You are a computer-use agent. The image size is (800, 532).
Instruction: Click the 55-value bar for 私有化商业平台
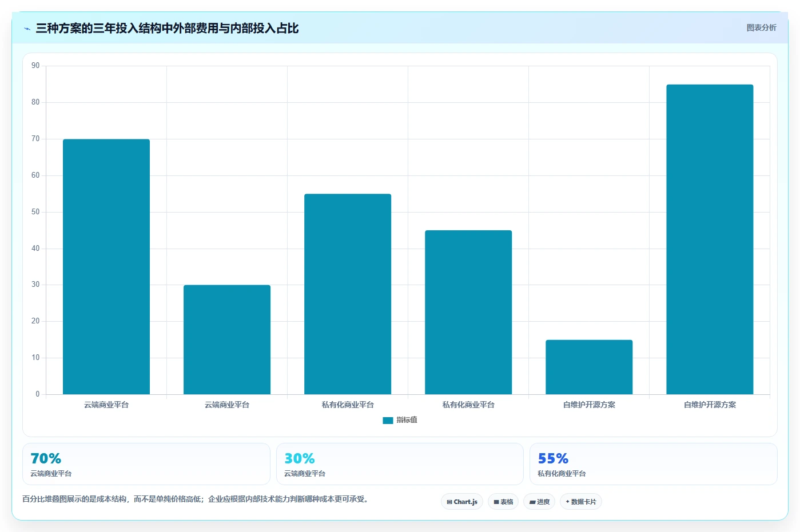click(x=348, y=294)
